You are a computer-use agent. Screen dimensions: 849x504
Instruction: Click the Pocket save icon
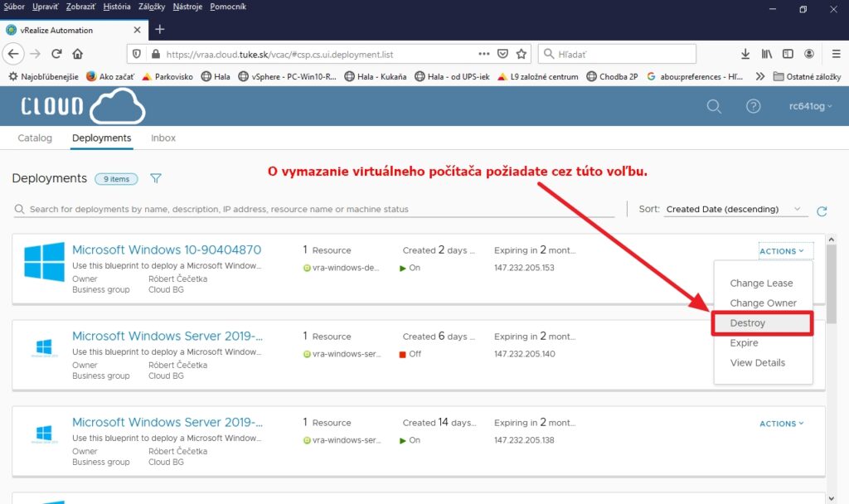click(x=503, y=54)
